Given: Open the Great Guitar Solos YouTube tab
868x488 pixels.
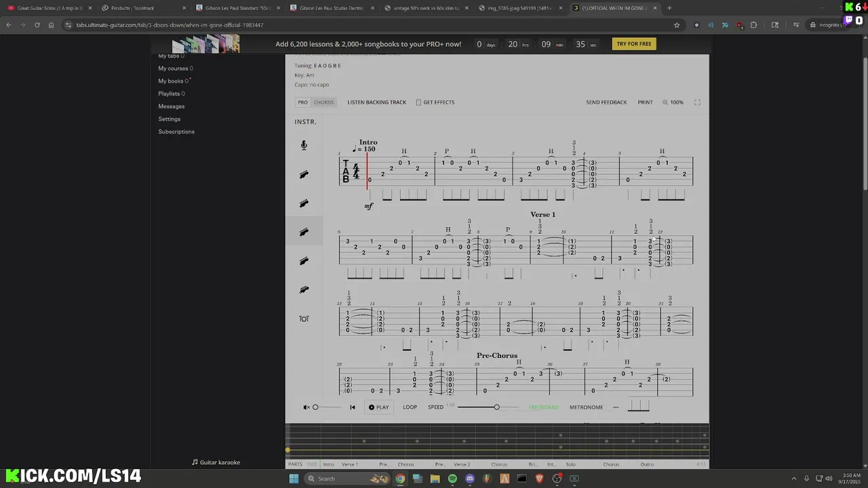Looking at the screenshot, I should 49,8.
